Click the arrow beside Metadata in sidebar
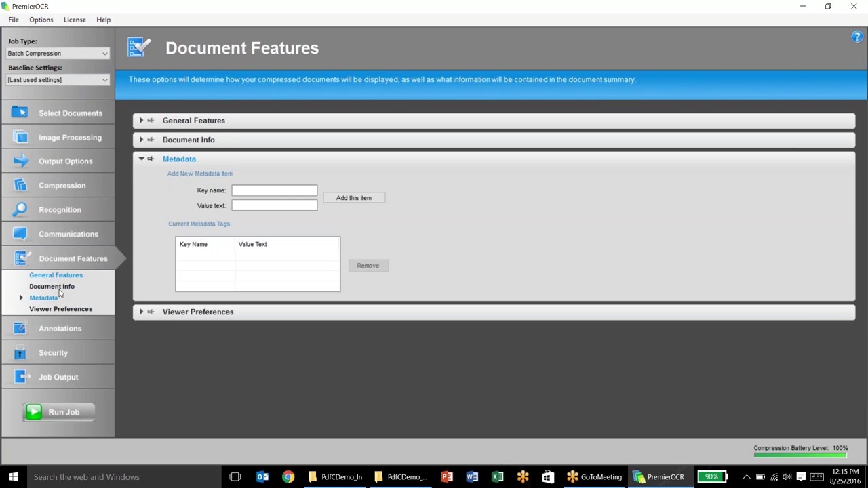This screenshot has height=488, width=868. coord(21,298)
